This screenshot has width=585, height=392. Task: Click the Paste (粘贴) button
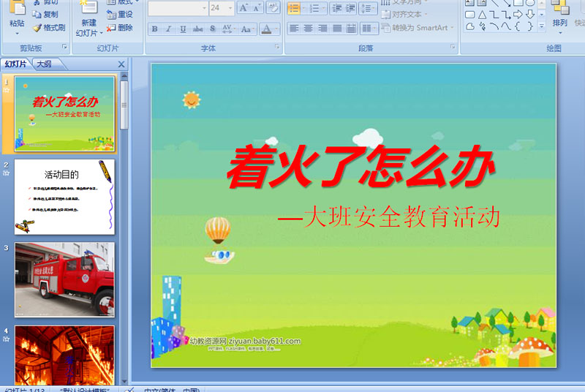17,18
